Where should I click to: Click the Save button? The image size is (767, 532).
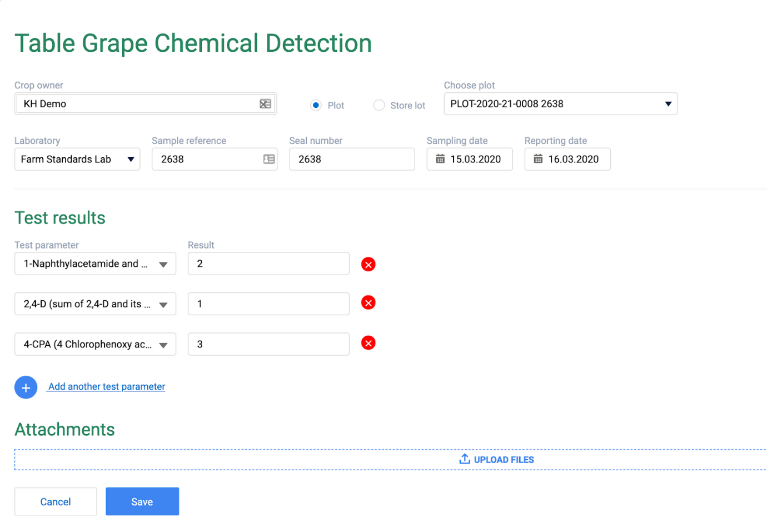click(142, 501)
